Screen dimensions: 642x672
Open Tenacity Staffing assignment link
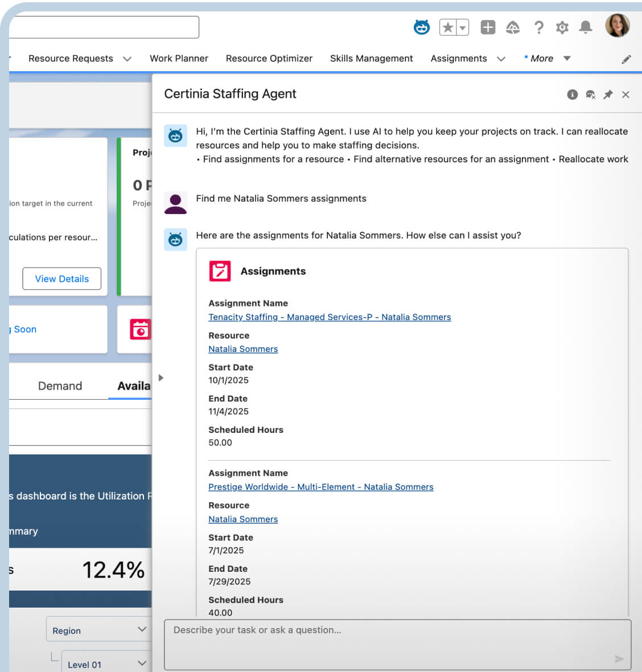330,317
